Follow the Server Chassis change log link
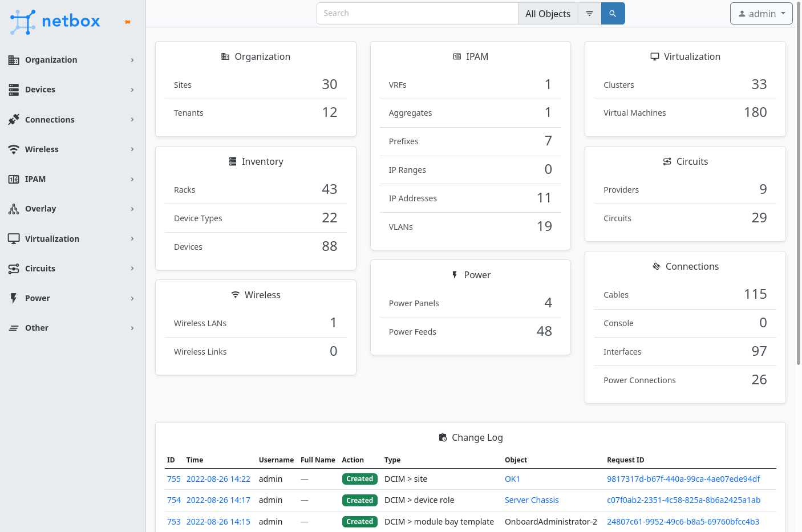This screenshot has height=532, width=802. (532, 500)
